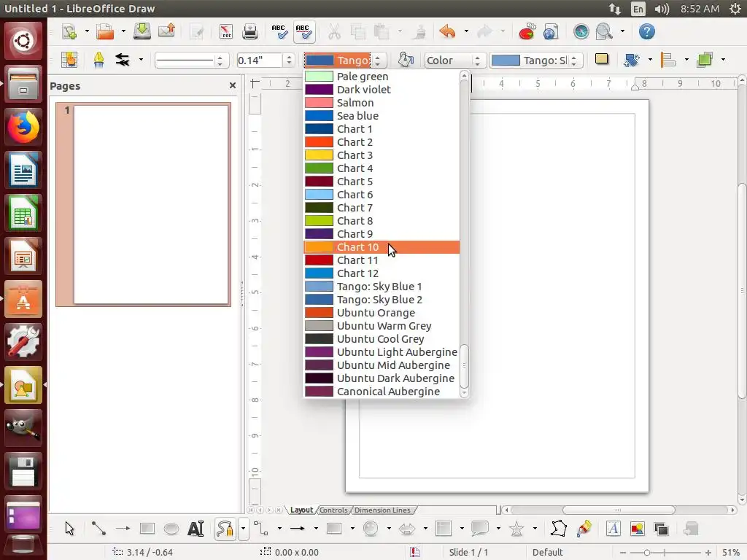Expand the Basic Shapes dropdown arrow
Viewport: 747px width, 560px height.
click(x=352, y=529)
